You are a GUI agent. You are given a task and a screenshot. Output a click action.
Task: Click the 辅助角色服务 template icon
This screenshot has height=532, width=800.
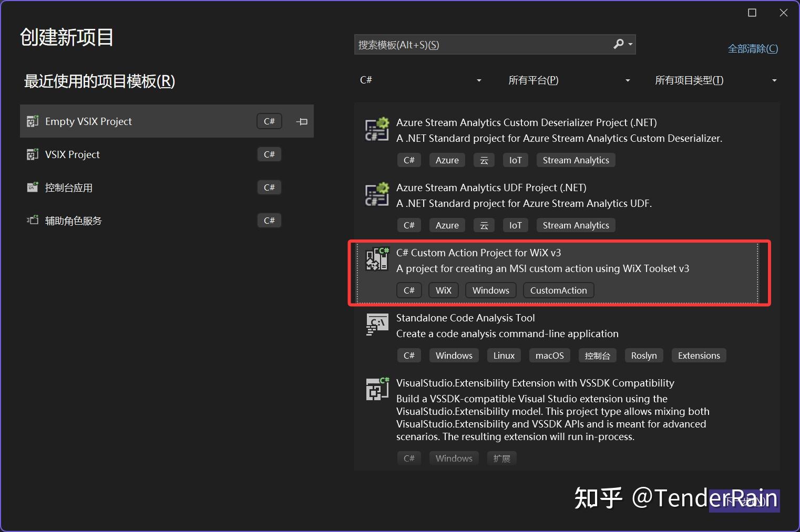pos(32,220)
